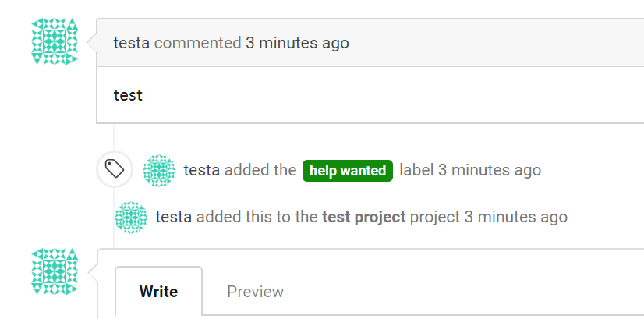The height and width of the screenshot is (319, 644).
Task: Click project event's 3 minutes ago timestamp
Action: tap(516, 217)
